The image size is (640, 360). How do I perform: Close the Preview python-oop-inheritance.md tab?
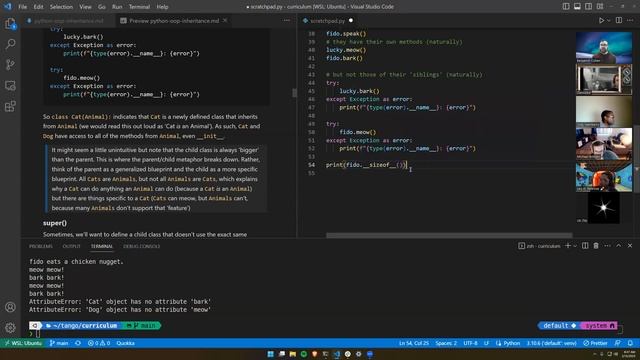(225, 20)
